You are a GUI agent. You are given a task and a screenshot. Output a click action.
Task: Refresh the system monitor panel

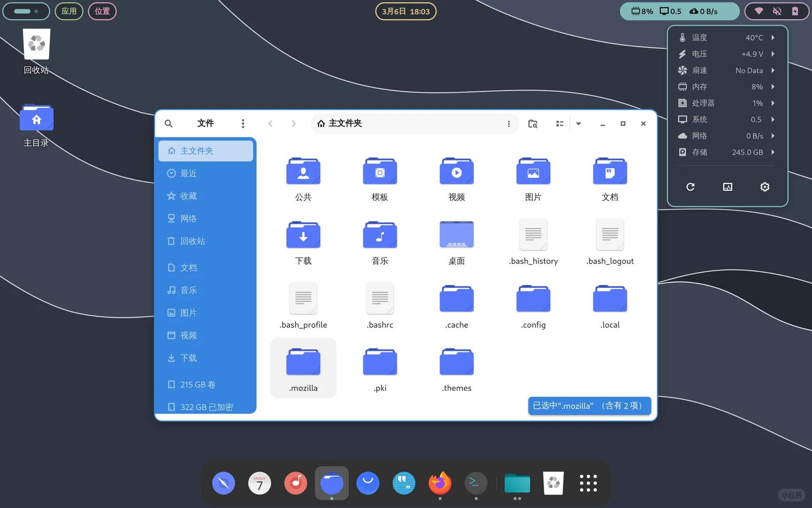coord(690,187)
